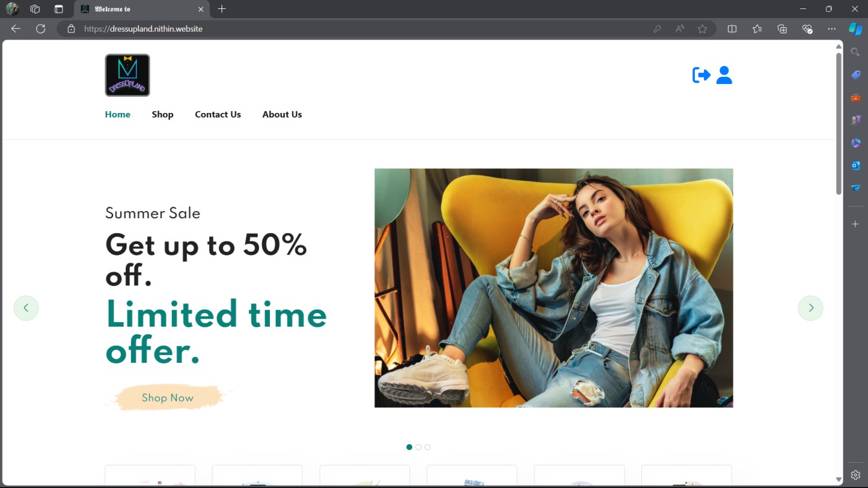Open the browser profile avatar

[12, 9]
